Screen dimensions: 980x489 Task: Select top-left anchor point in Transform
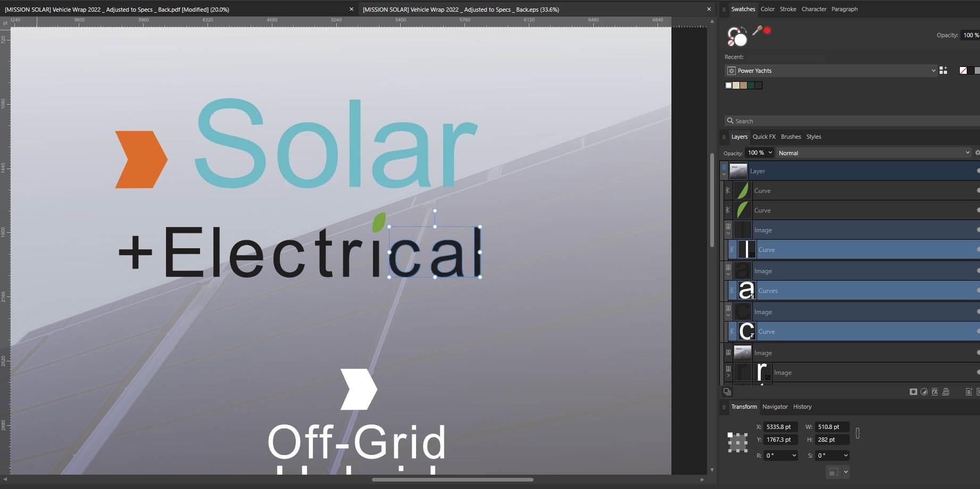pyautogui.click(x=730, y=435)
